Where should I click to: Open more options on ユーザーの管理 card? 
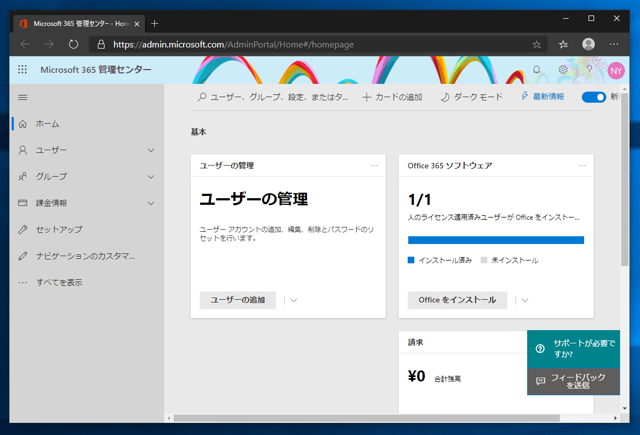[374, 166]
